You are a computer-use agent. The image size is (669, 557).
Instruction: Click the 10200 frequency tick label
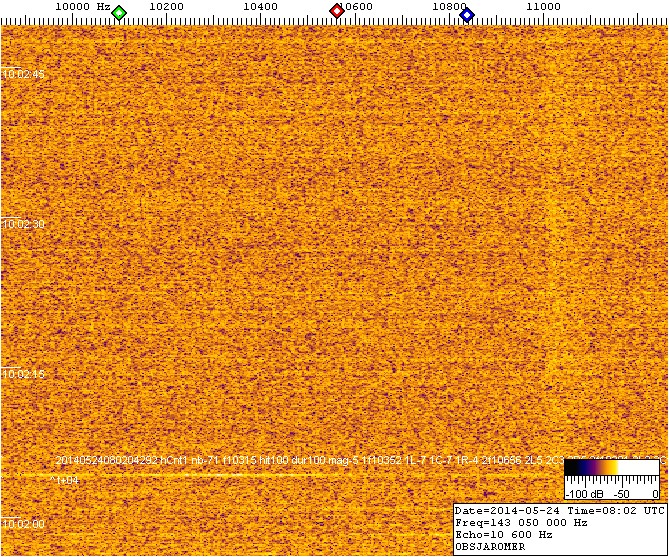coord(165,7)
